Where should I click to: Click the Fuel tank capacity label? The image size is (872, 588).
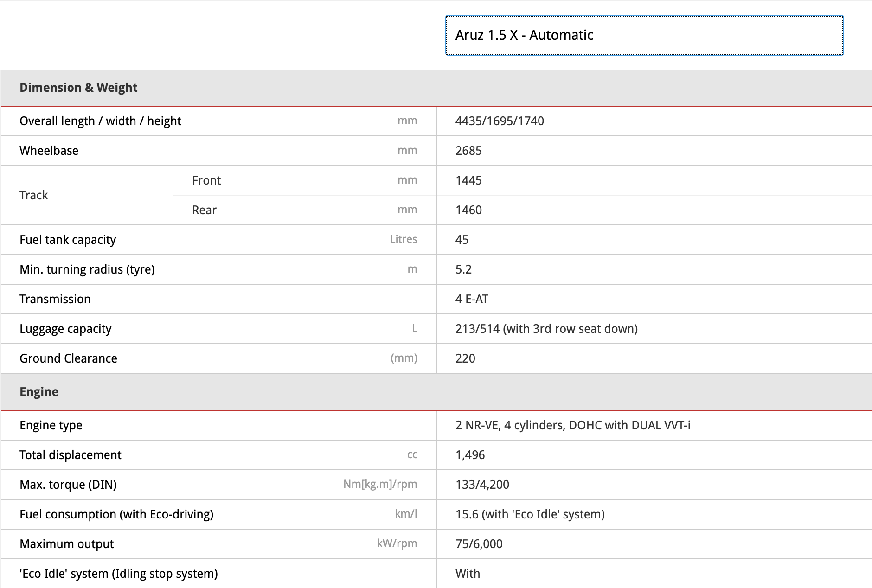click(x=68, y=240)
